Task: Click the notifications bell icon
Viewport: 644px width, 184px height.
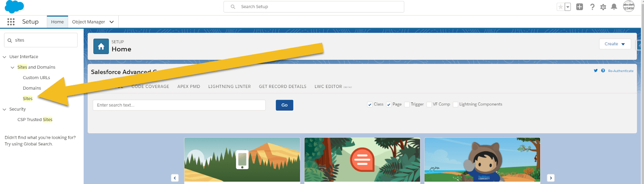Action: tap(614, 7)
